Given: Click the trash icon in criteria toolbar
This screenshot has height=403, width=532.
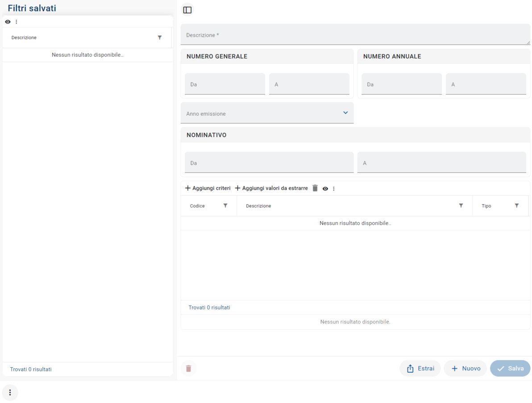Looking at the screenshot, I should pyautogui.click(x=315, y=188).
